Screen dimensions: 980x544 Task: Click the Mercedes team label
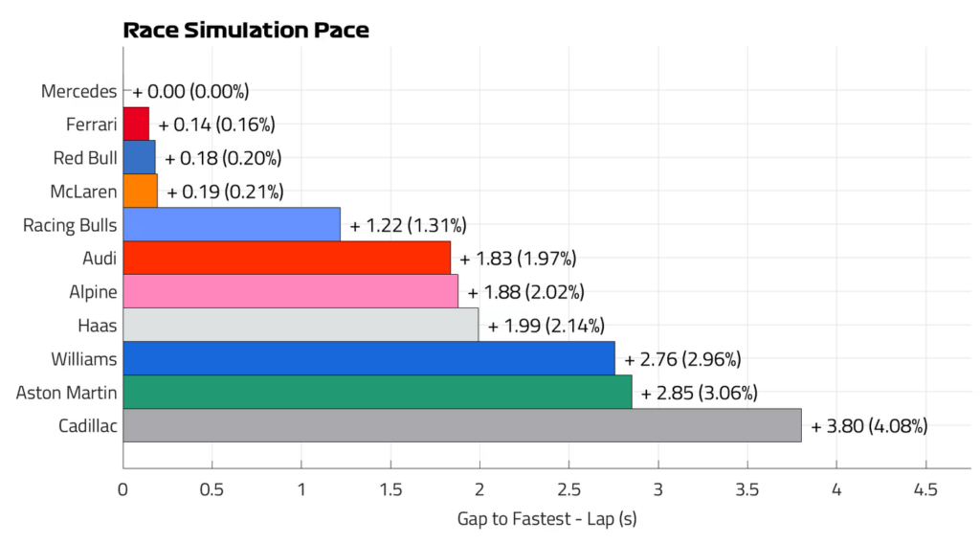pos(78,91)
